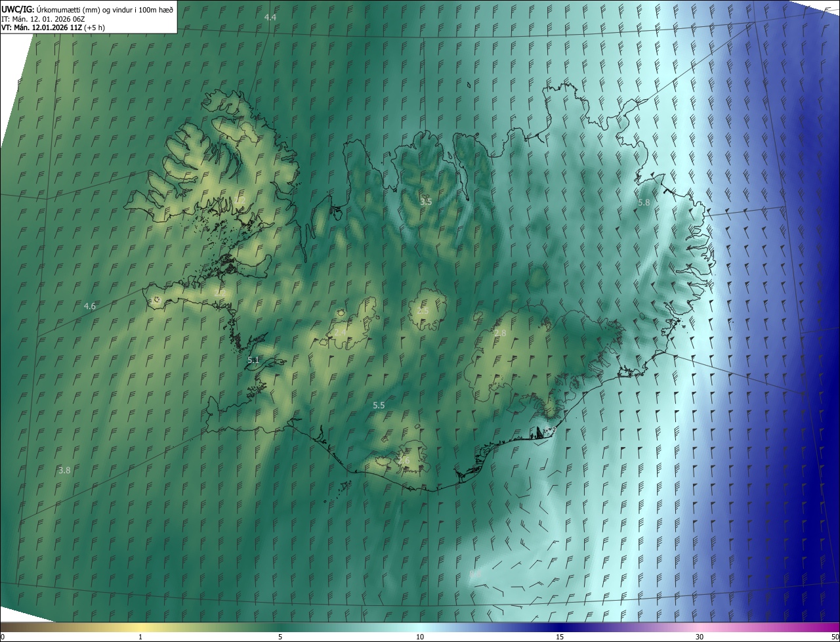This screenshot has height=642, width=840.
Task: Click the colorbar tick label 15
Action: coord(560,637)
